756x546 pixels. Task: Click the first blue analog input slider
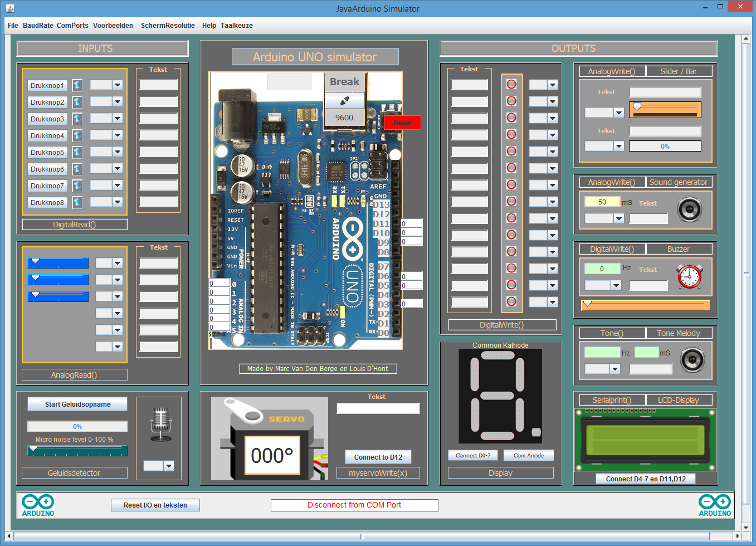[x=58, y=263]
